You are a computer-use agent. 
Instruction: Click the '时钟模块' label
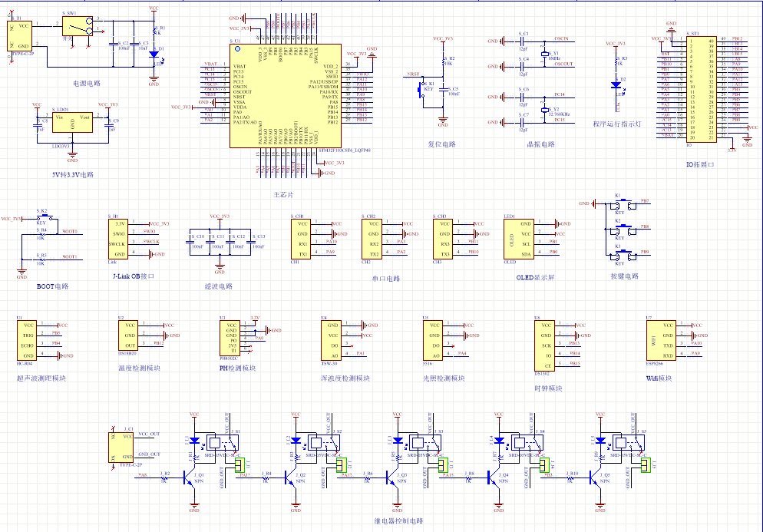pyautogui.click(x=548, y=388)
